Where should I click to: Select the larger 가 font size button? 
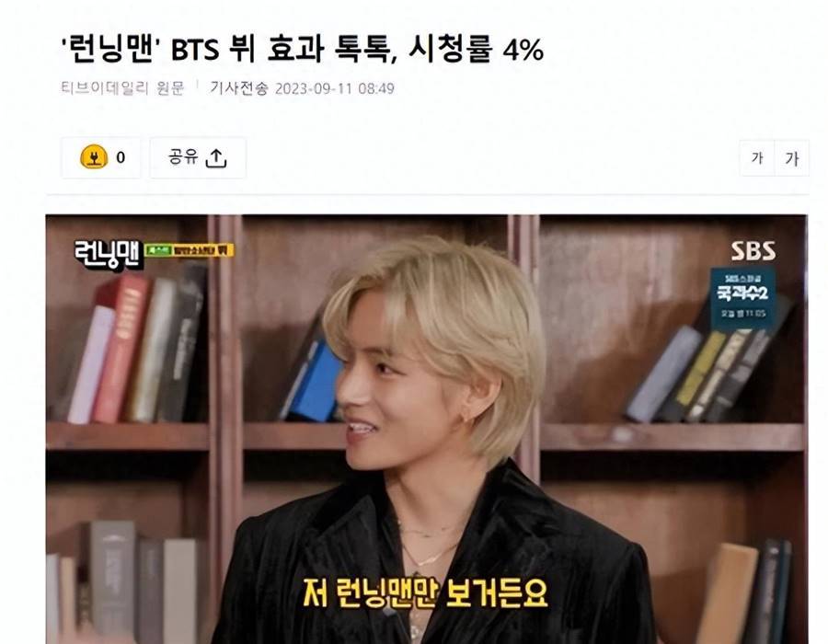(x=791, y=158)
